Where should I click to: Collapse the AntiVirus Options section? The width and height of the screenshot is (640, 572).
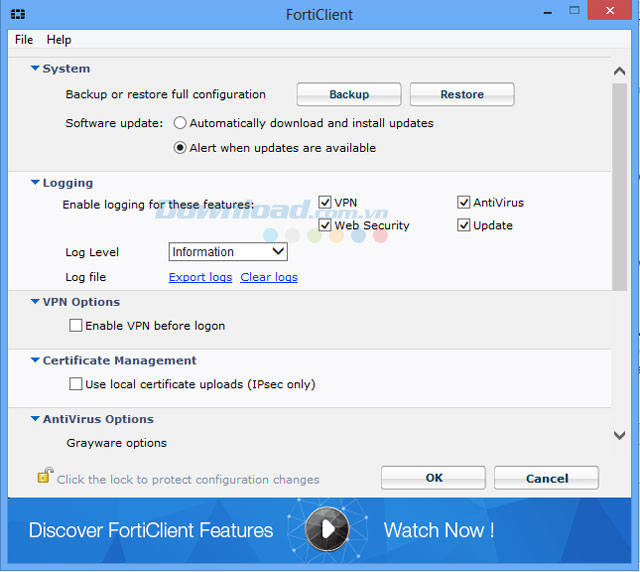35,420
